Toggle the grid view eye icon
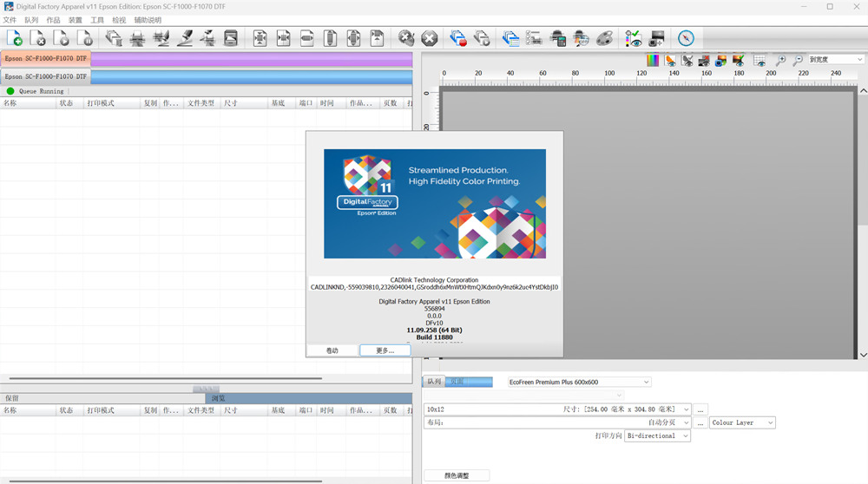 (x=759, y=61)
